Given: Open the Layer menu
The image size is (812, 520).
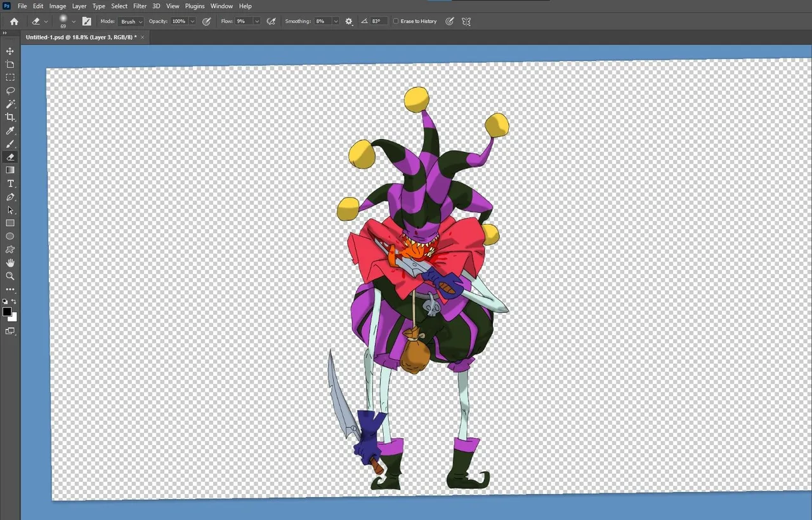Looking at the screenshot, I should coord(79,6).
